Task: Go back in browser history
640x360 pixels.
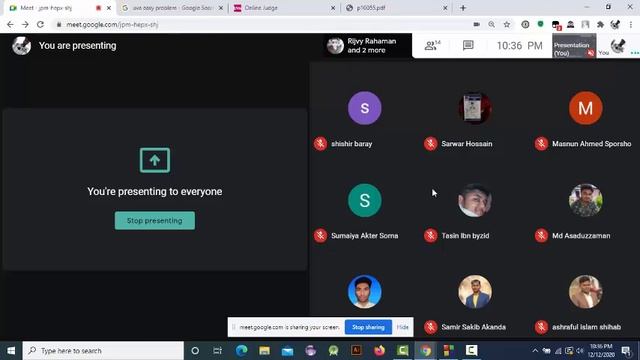Action: 10,24
